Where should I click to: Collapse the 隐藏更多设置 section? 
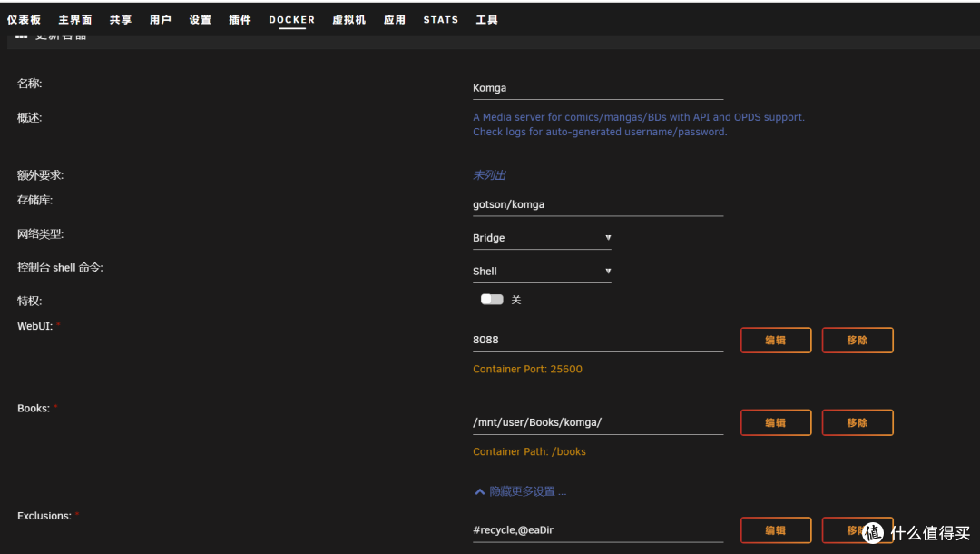pos(520,491)
